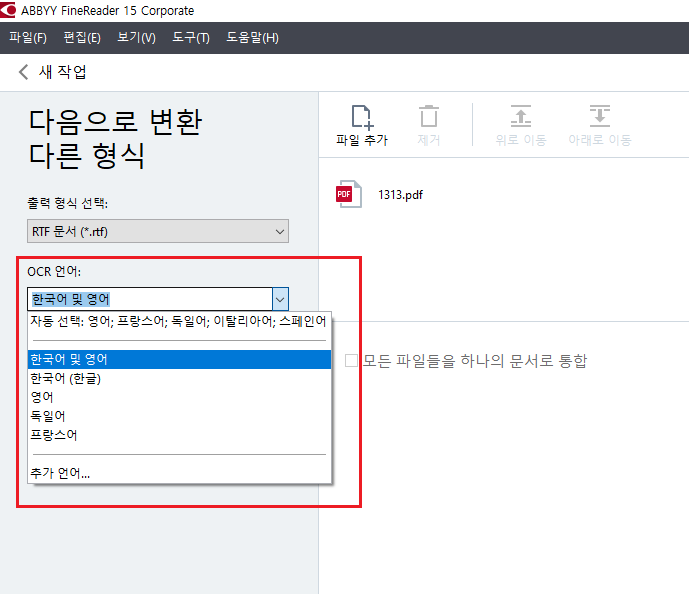This screenshot has height=594, width=689.
Task: Click the 제거 trash icon
Action: pos(429,116)
